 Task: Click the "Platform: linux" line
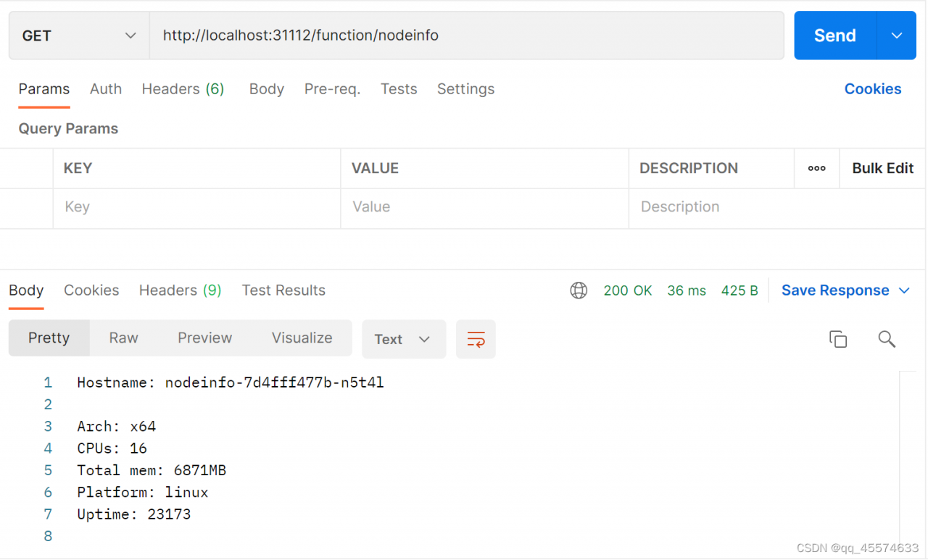pyautogui.click(x=143, y=493)
